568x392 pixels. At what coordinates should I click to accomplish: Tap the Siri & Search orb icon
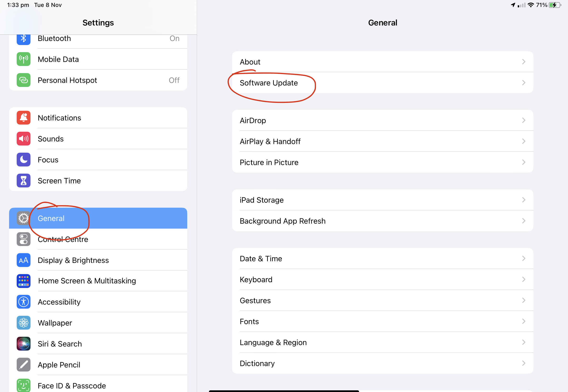[x=23, y=344]
